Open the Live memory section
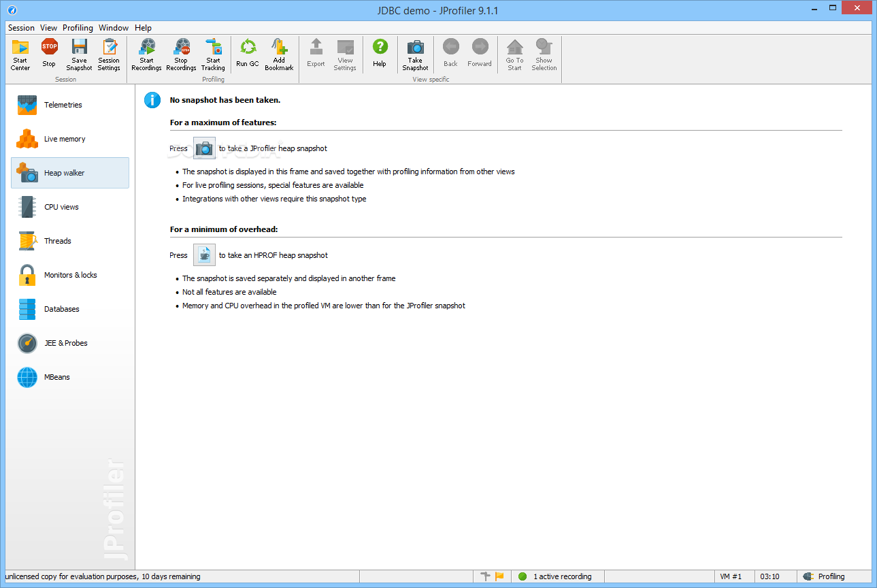 pyautogui.click(x=70, y=139)
